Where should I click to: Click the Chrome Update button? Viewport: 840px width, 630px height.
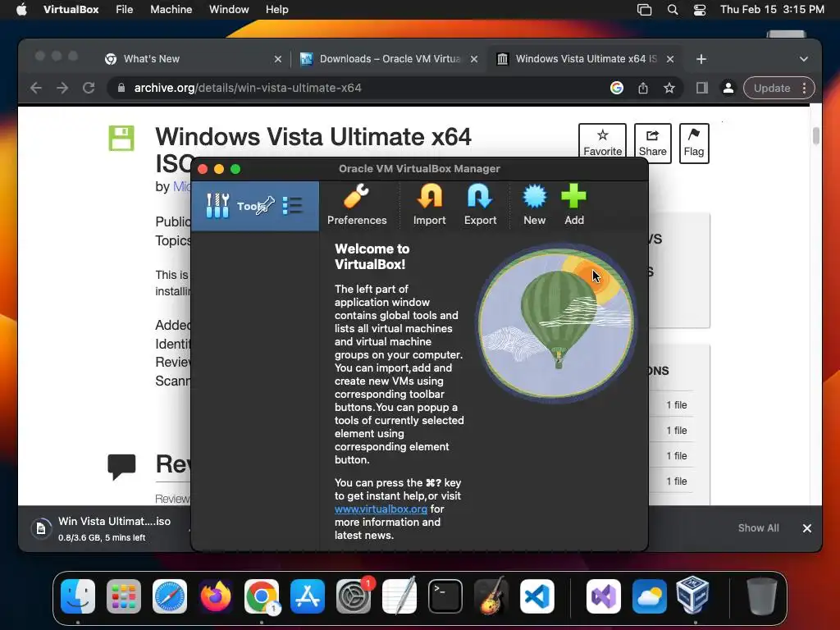(771, 88)
